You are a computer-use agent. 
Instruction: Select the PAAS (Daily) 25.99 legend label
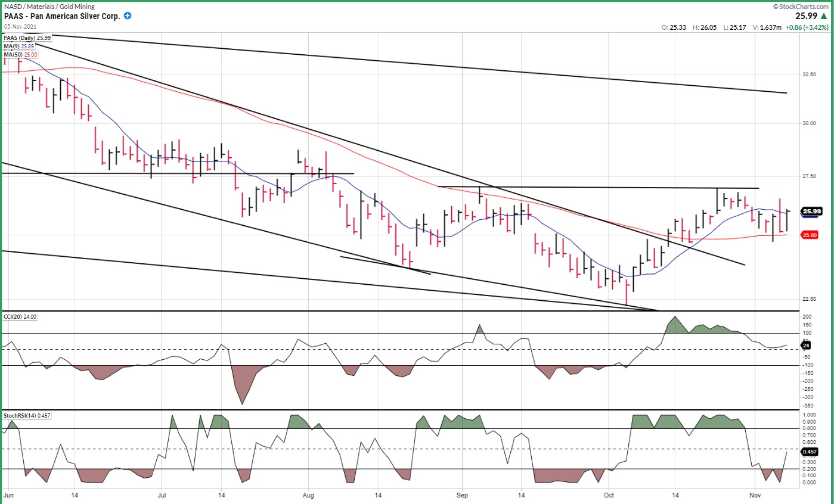pos(27,38)
